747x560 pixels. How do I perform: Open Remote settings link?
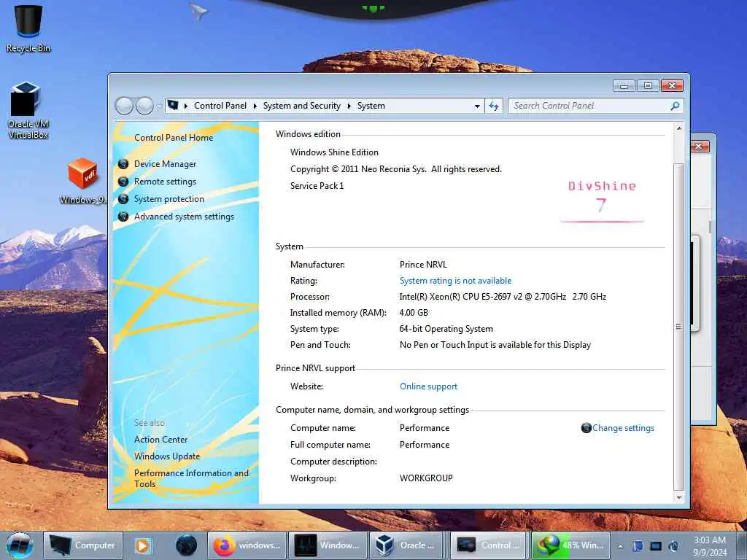[165, 182]
